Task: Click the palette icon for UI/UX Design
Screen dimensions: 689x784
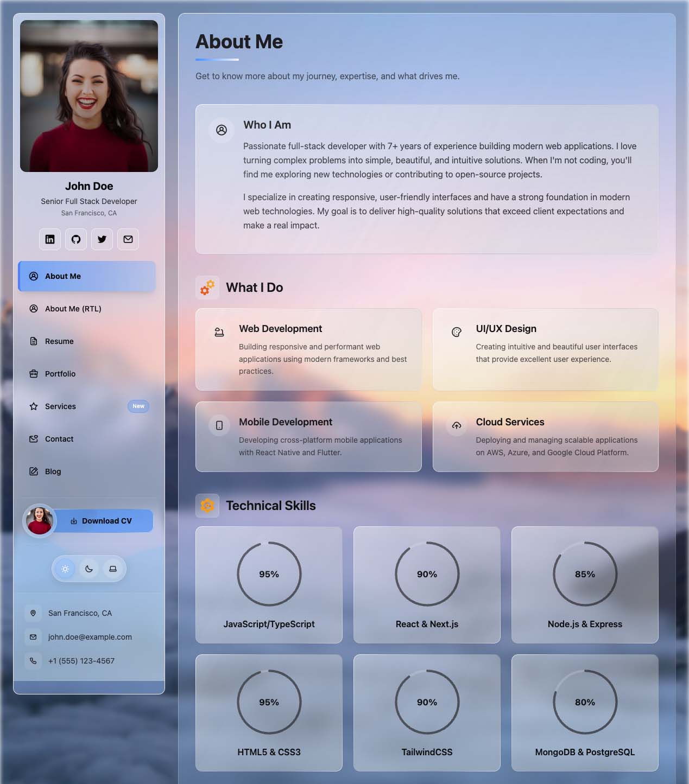Action: (457, 332)
